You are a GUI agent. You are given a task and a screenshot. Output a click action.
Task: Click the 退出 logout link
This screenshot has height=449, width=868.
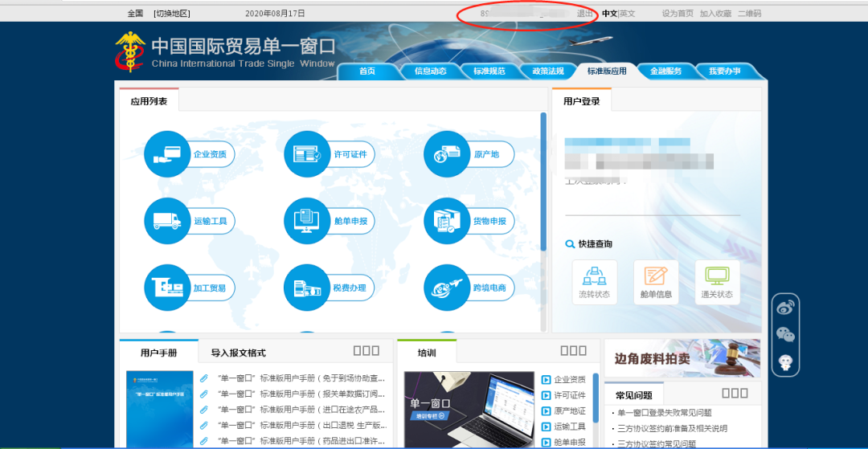584,14
